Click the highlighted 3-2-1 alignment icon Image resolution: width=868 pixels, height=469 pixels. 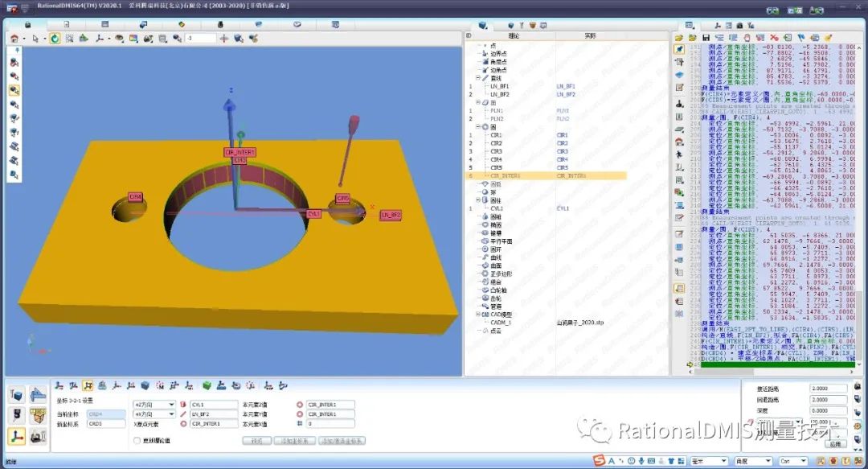tap(88, 385)
